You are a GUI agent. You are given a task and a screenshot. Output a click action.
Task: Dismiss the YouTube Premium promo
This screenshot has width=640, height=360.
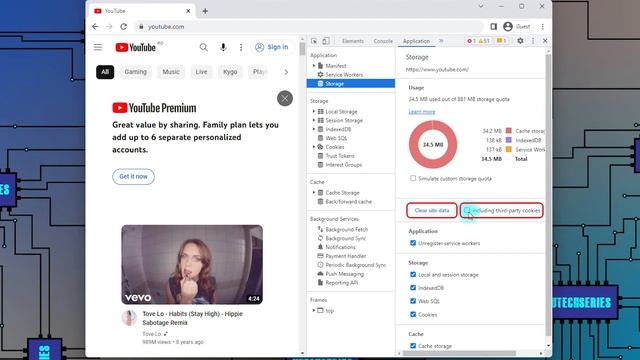click(x=285, y=98)
